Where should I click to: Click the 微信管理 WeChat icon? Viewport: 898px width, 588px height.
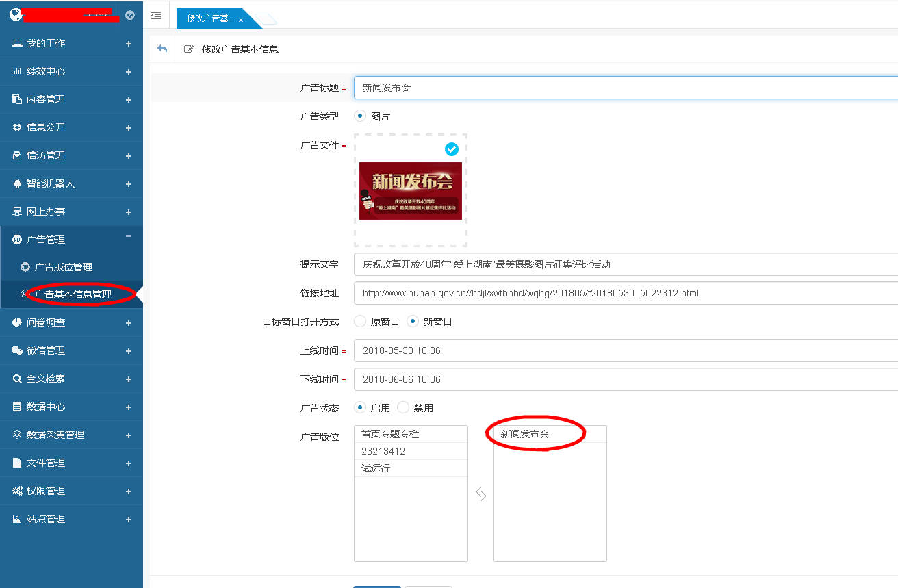(x=17, y=350)
